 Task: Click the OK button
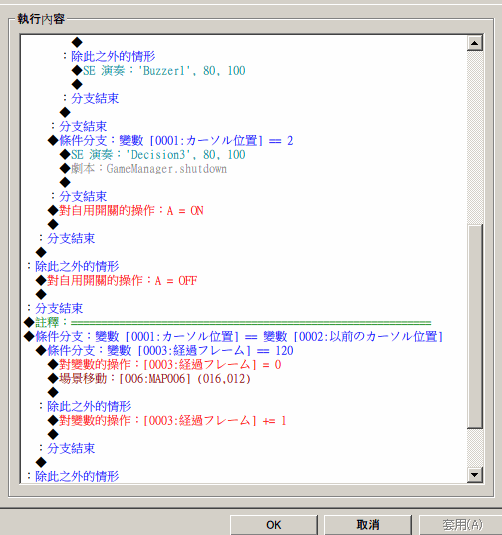[x=274, y=525]
